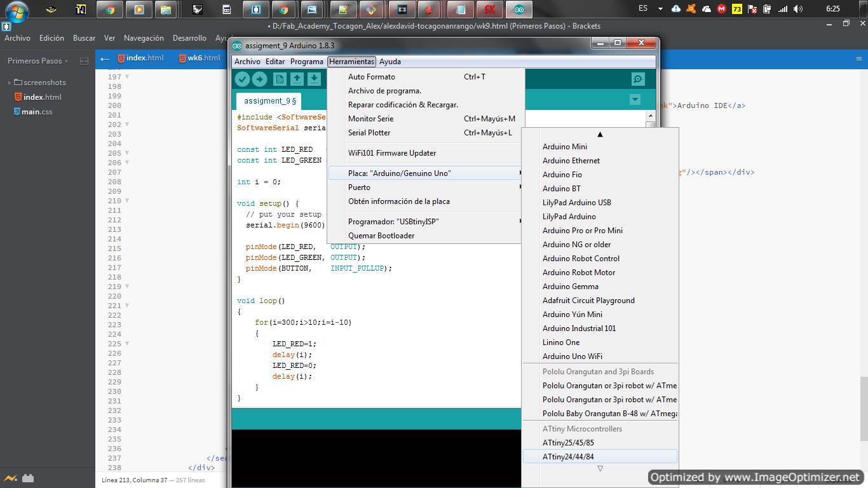Image resolution: width=868 pixels, height=488 pixels.
Task: Open main.css in the Brackets file tree
Action: coord(37,112)
